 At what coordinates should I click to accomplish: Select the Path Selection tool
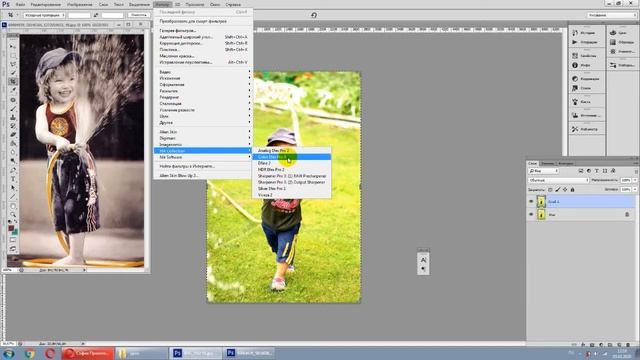click(13, 188)
